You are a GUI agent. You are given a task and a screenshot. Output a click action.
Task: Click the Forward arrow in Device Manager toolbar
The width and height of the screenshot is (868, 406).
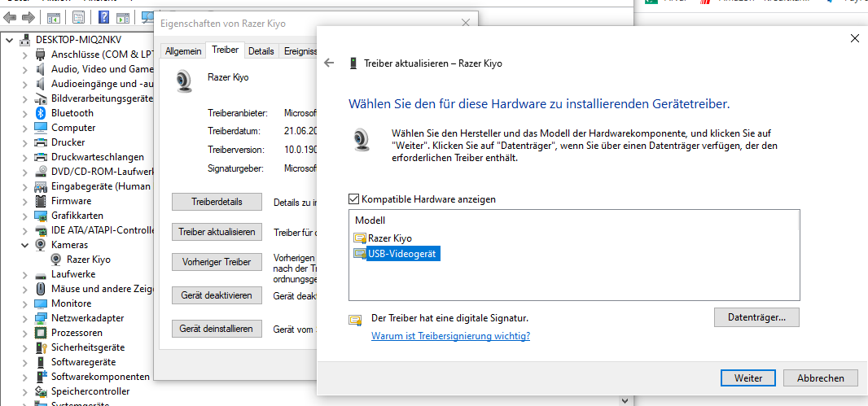[28, 18]
